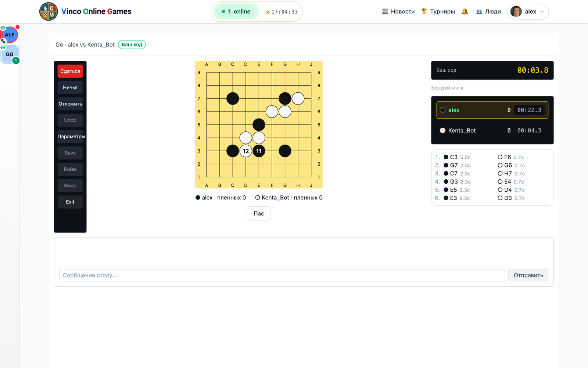Image resolution: width=588 pixels, height=368 pixels.
Task: Select alex player row in score panel
Action: (492, 110)
